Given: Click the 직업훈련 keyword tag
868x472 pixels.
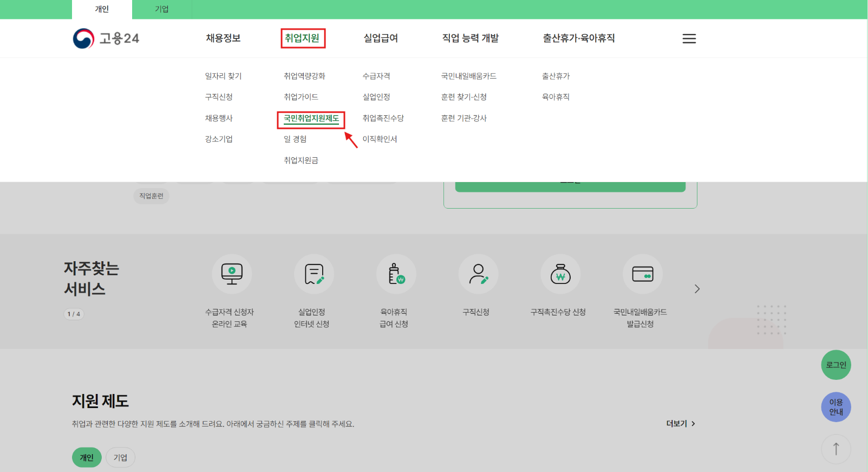Looking at the screenshot, I should [x=151, y=196].
